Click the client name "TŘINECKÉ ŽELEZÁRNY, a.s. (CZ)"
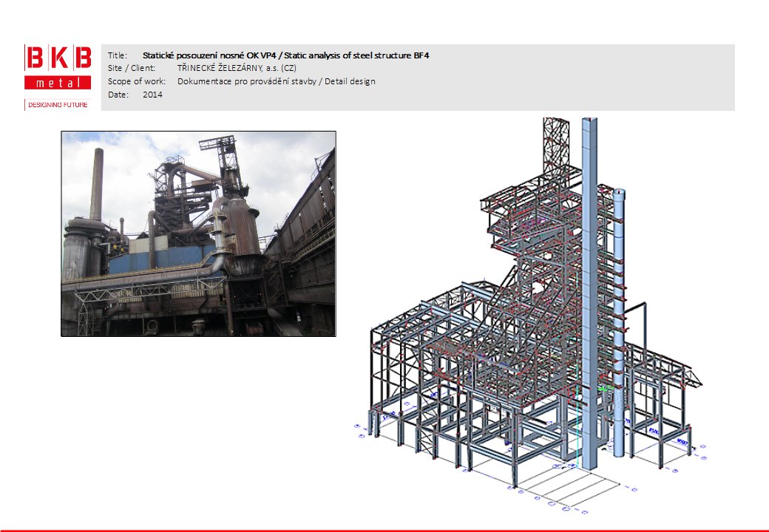Image resolution: width=769 pixels, height=532 pixels. coord(237,68)
